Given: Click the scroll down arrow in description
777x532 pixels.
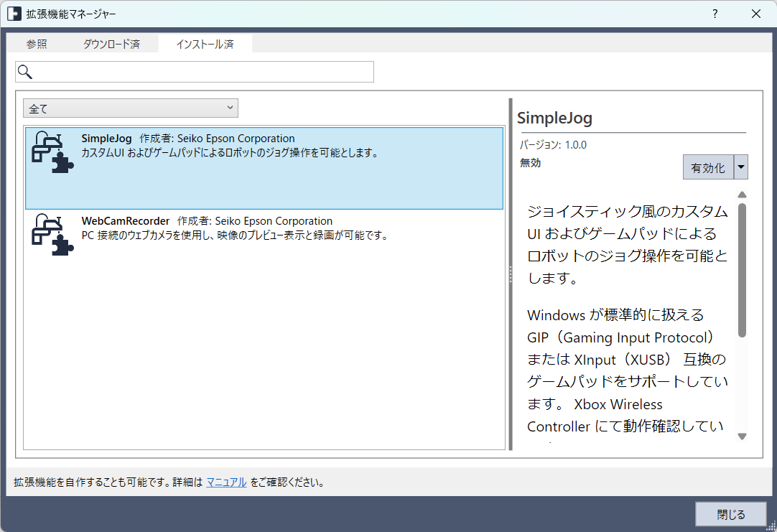Looking at the screenshot, I should (x=742, y=436).
